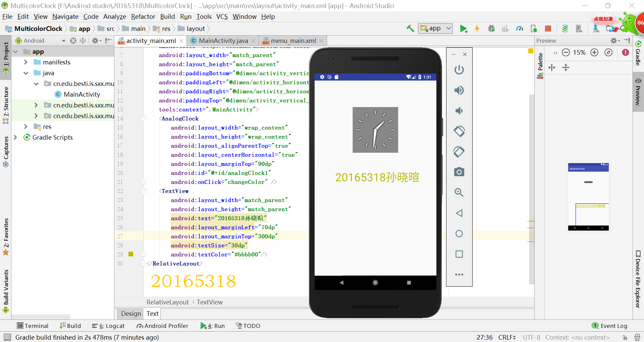Screen dimensions: 644x342
Task: Take emulator screenshot with camera icon
Action: tap(459, 172)
